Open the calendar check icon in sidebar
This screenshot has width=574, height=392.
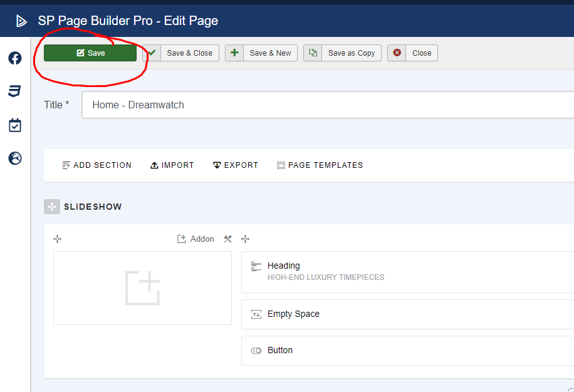15,125
